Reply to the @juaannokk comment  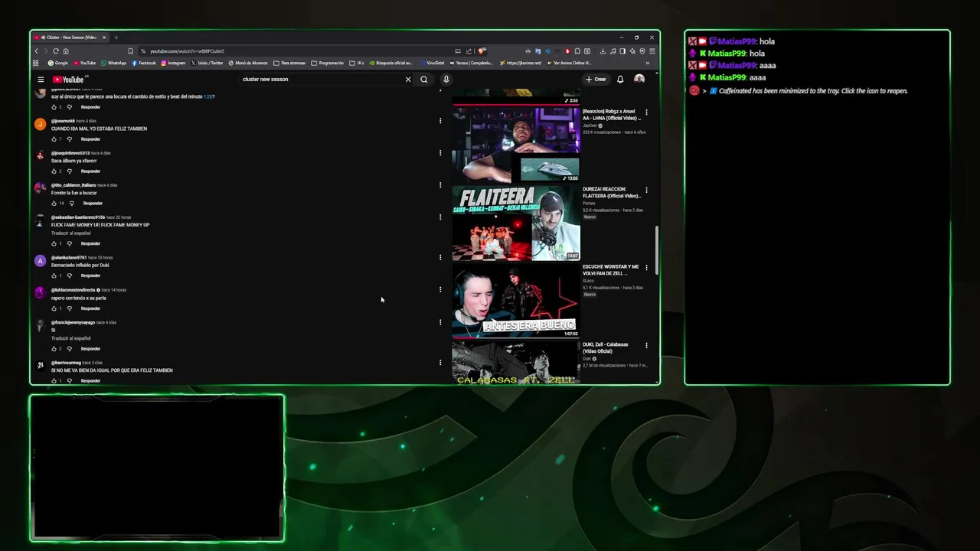(x=90, y=139)
